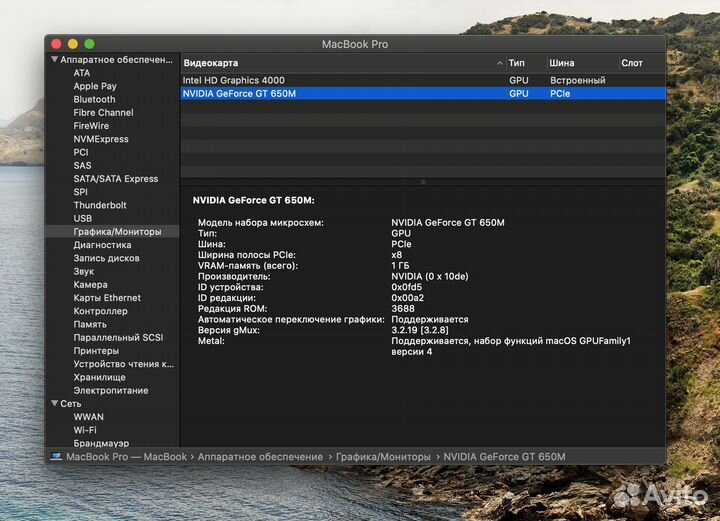Image resolution: width=720 pixels, height=521 pixels.
Task: Open Память section
Action: coord(90,325)
